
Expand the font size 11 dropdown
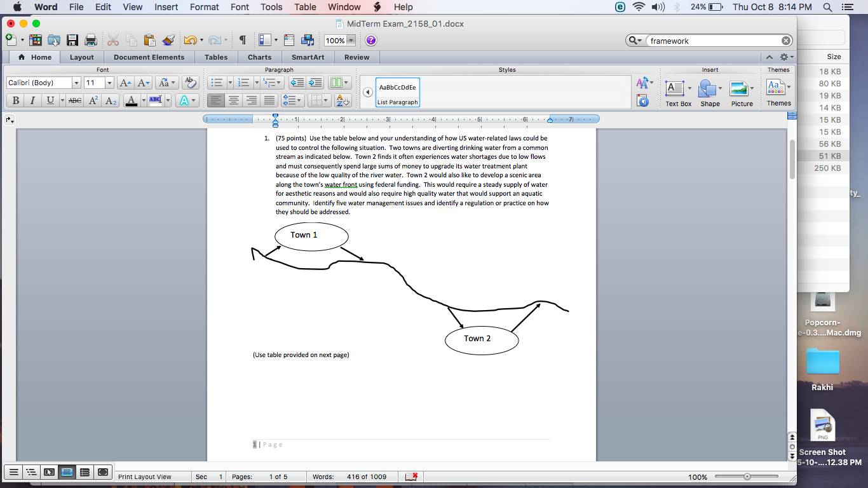[x=109, y=83]
